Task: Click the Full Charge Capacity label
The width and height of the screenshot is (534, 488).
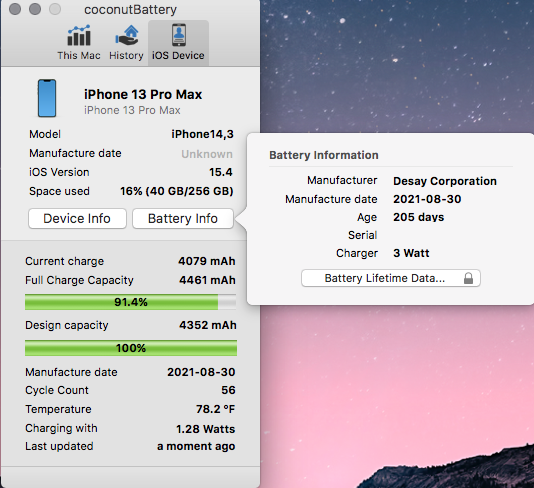Action: (x=79, y=280)
